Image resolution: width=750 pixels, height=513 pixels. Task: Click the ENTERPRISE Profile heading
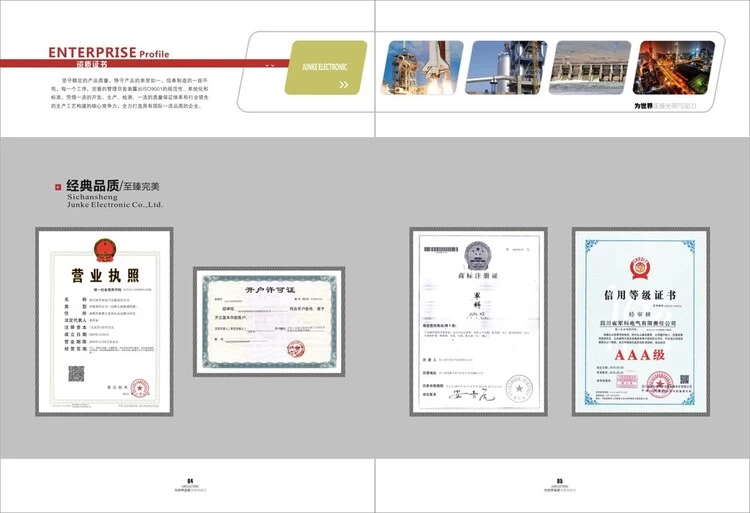[x=108, y=52]
